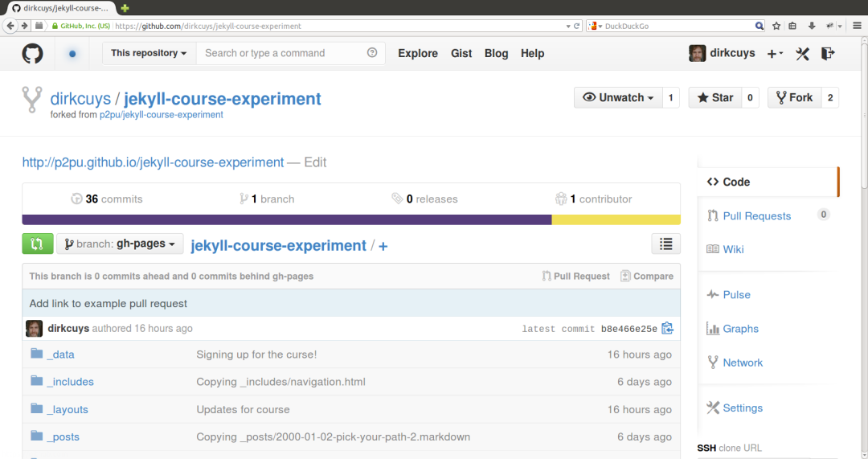Image resolution: width=868 pixels, height=459 pixels.
Task: Reload the page with refresh icon
Action: click(x=576, y=26)
